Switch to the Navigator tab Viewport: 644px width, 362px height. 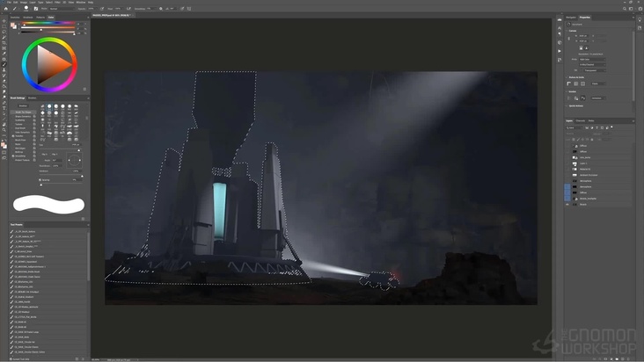[571, 18]
